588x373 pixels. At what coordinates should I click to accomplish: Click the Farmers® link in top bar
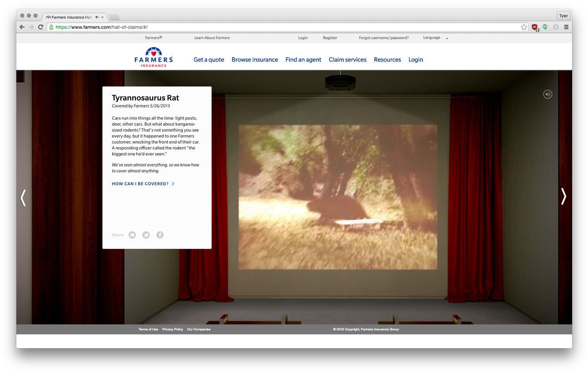[x=154, y=38]
